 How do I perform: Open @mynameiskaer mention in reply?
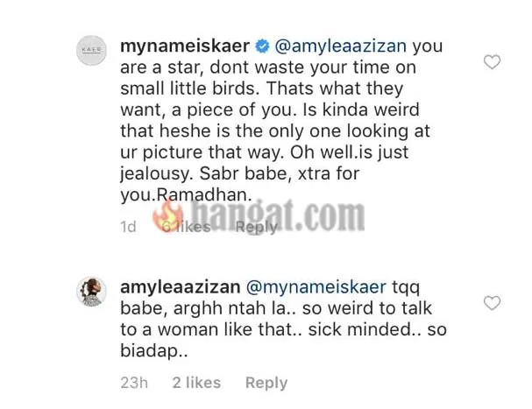(316, 287)
